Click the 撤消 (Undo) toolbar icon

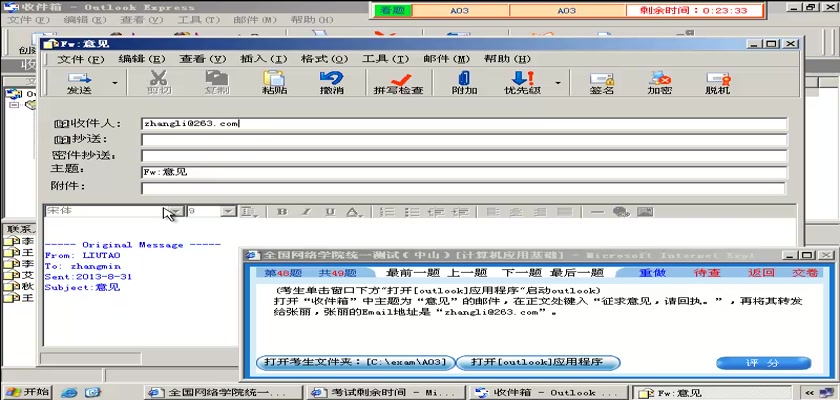[x=332, y=83]
